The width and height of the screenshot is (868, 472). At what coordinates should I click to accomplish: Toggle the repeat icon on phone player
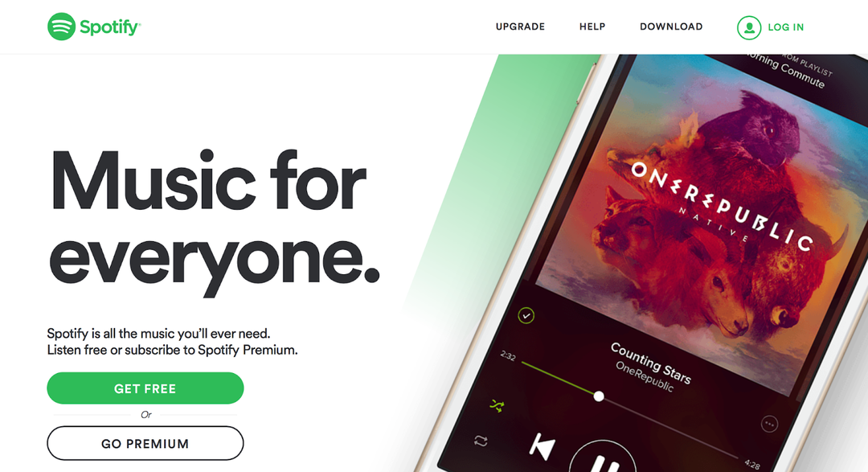click(x=481, y=441)
